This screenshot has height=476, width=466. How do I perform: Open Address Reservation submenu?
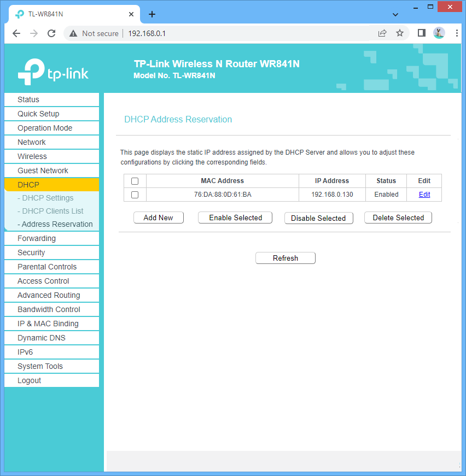[x=55, y=224]
